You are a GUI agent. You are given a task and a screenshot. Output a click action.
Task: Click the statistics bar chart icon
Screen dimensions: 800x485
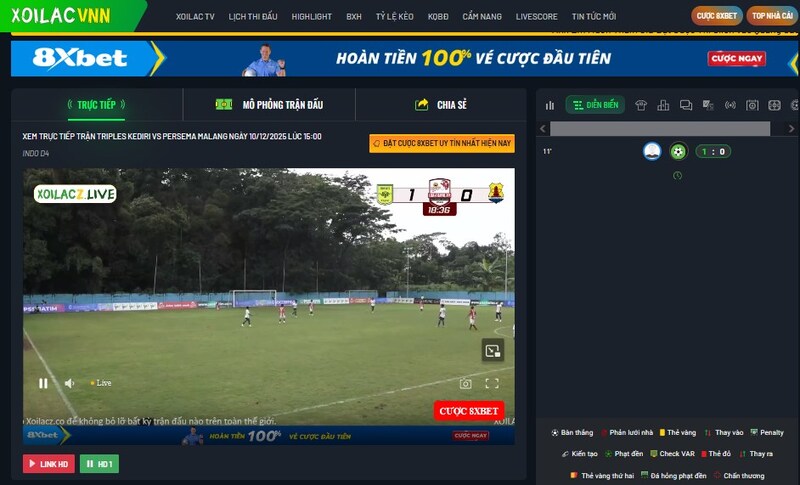click(x=549, y=105)
